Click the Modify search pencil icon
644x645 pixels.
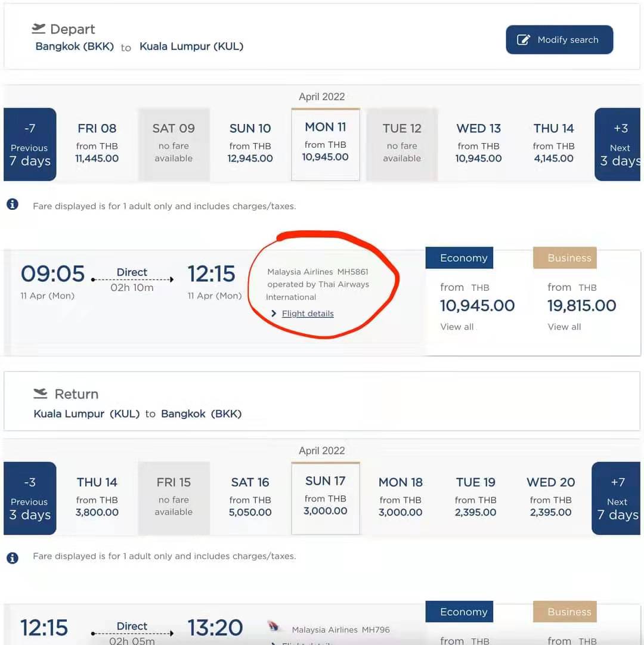click(524, 40)
